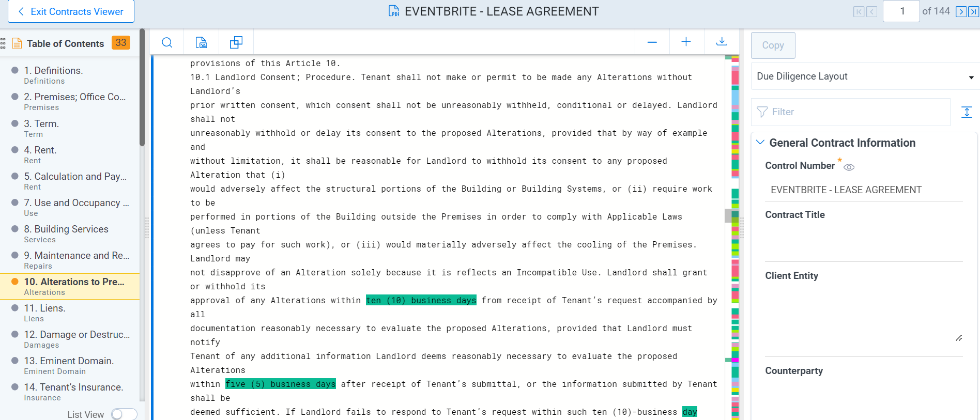980x420 pixels.
Task: Click the page number input field
Action: [x=901, y=11]
